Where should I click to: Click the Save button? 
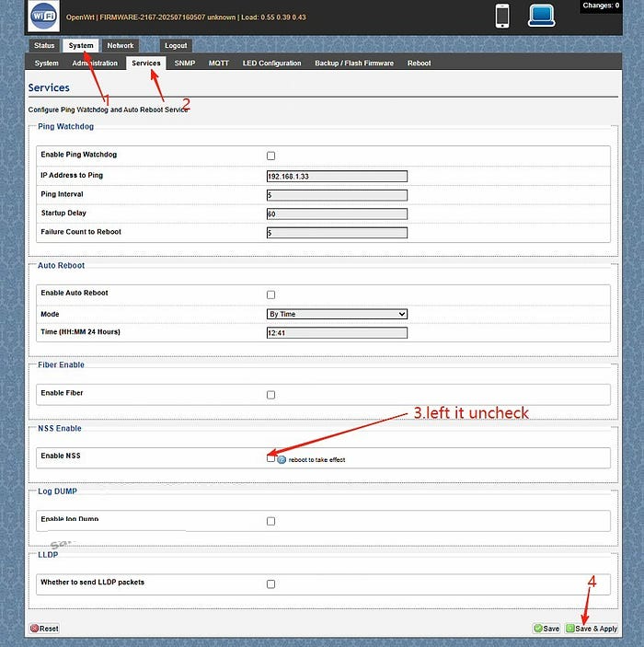point(546,629)
